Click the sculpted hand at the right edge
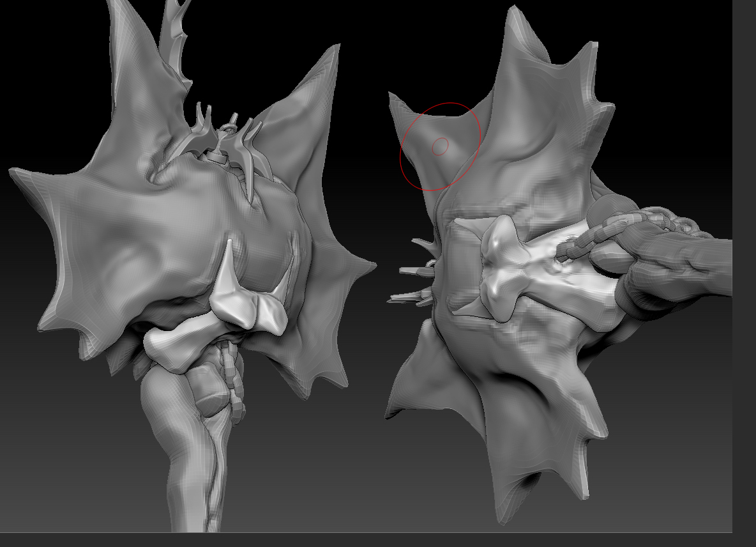The height and width of the screenshot is (547, 756). 690,268
